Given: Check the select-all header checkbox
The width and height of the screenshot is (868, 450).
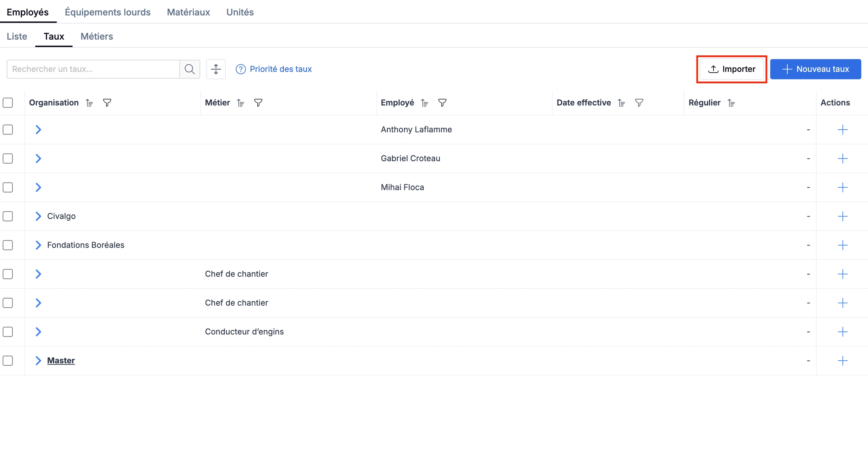Looking at the screenshot, I should click(x=8, y=103).
